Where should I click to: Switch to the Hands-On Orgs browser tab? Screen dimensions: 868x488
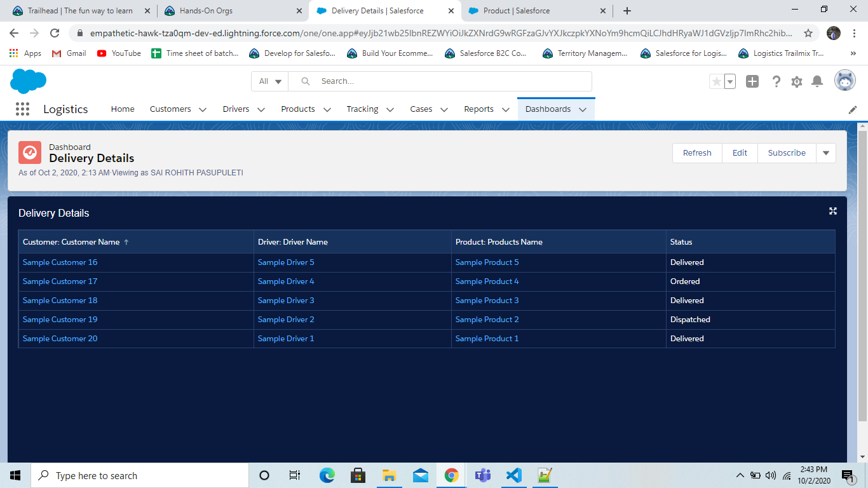(x=233, y=11)
